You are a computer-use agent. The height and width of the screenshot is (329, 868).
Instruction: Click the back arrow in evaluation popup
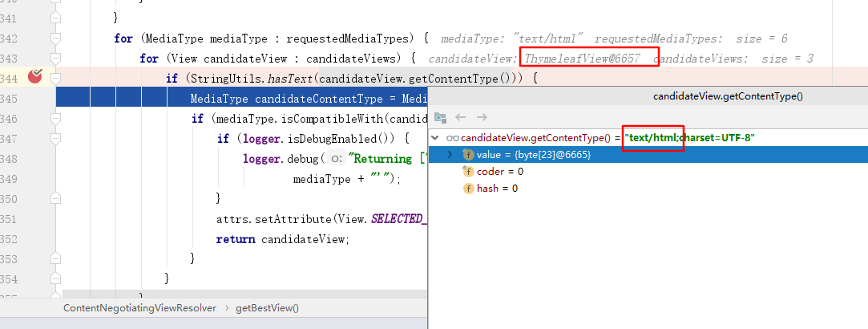461,117
